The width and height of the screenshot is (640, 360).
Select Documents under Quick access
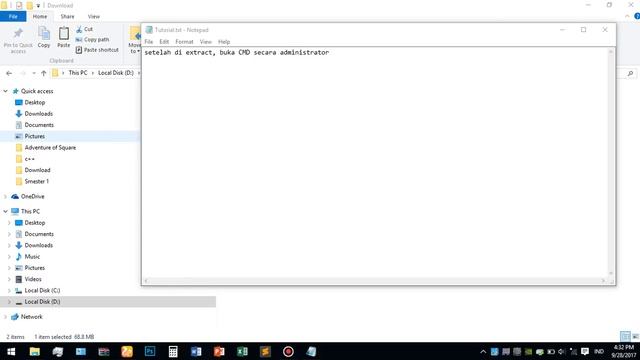(39, 125)
